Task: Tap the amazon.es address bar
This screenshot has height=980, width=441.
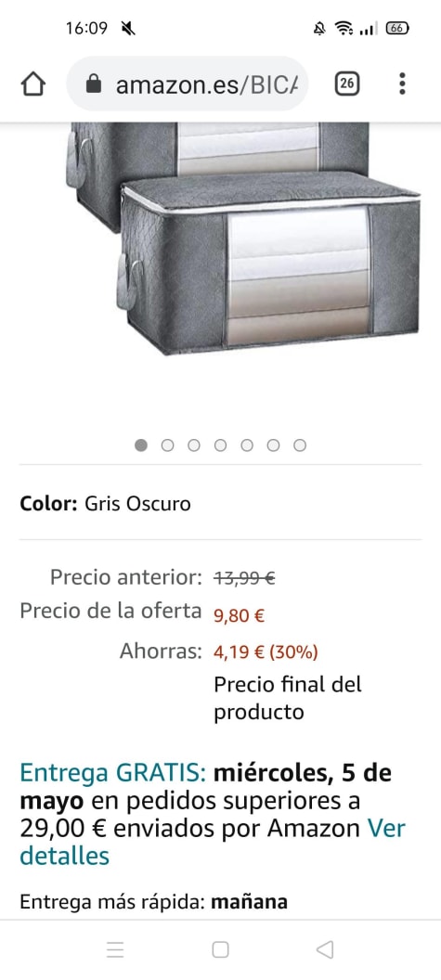Action: coord(187,84)
